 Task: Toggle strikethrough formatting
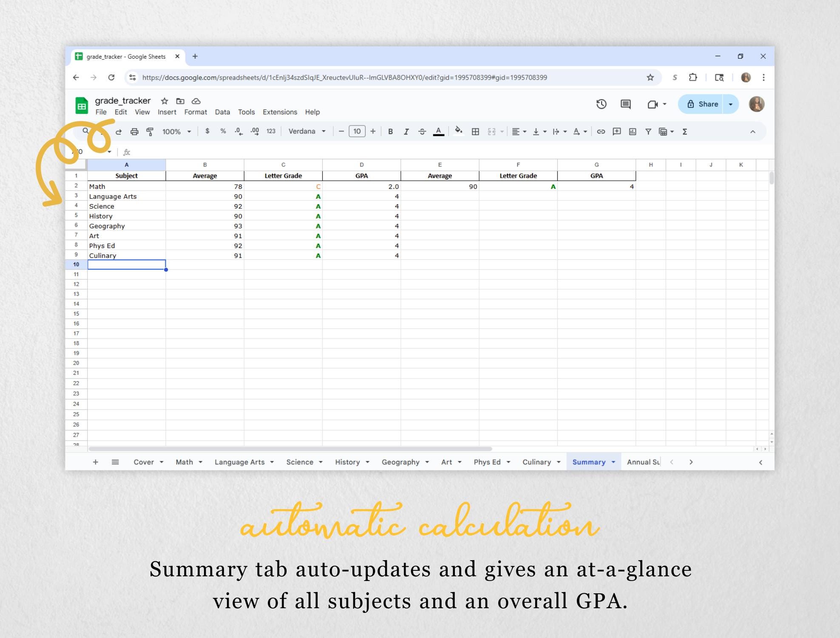pos(422,132)
